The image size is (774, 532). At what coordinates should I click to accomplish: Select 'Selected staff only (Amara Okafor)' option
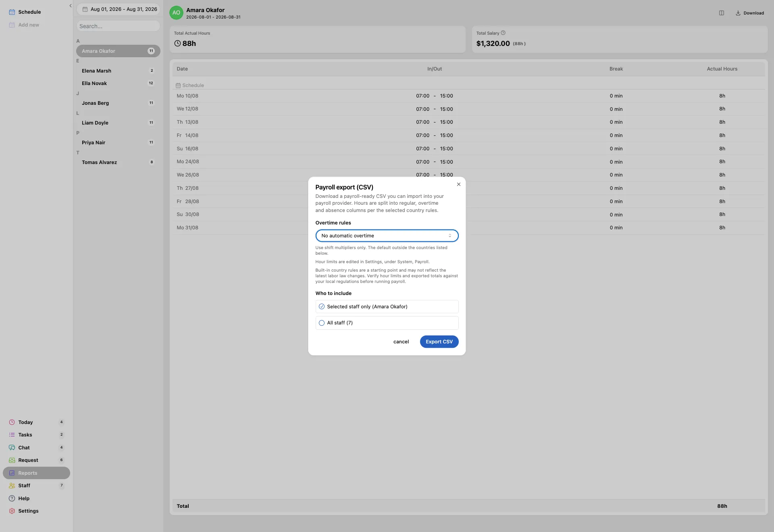[x=387, y=307]
